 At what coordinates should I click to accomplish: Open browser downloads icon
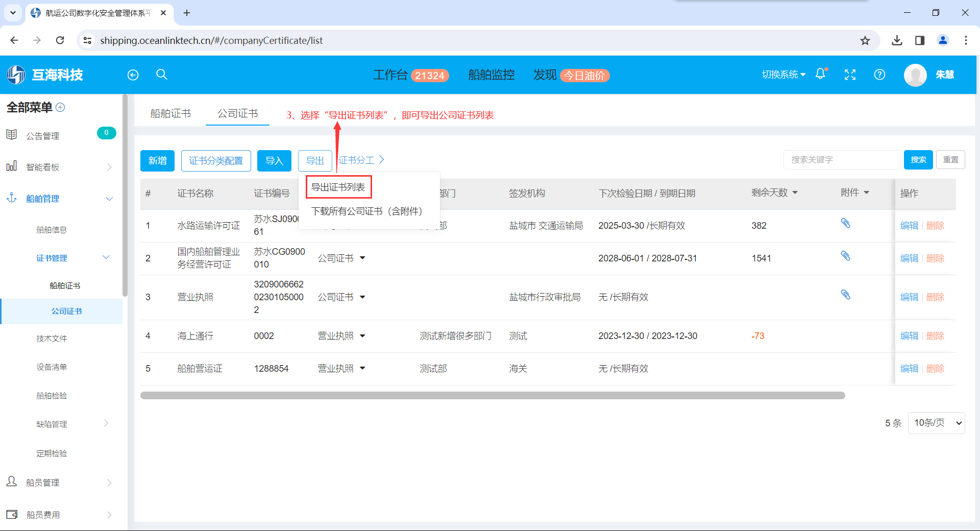pyautogui.click(x=897, y=40)
